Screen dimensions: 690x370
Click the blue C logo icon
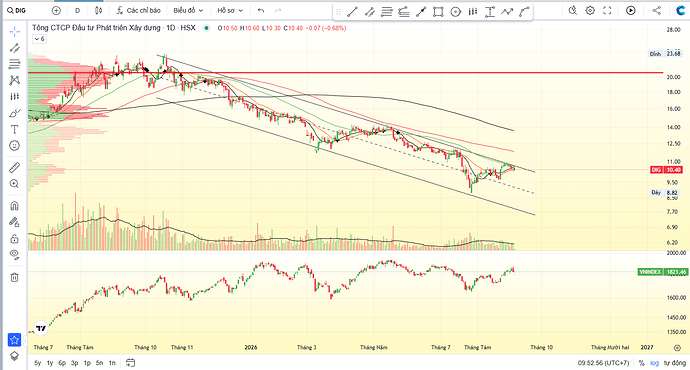pyautogui.click(x=681, y=10)
